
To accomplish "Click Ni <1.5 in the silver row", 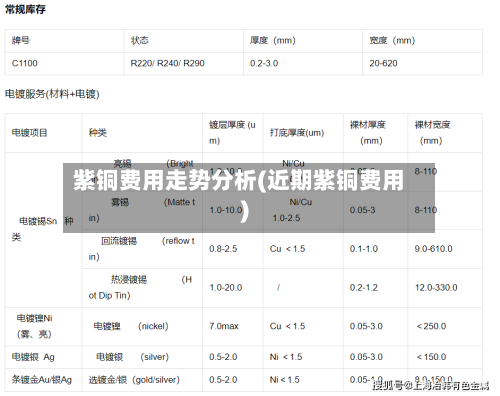I will (286, 357).
